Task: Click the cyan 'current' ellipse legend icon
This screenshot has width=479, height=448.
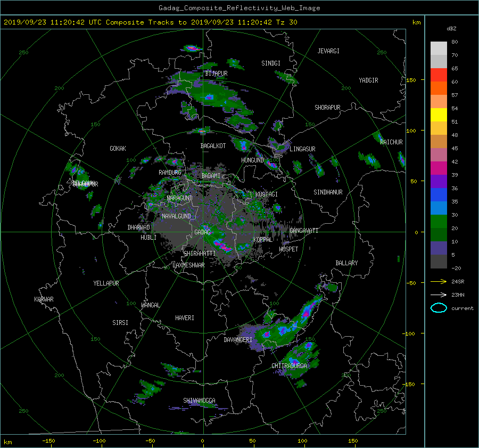Action: (x=439, y=308)
